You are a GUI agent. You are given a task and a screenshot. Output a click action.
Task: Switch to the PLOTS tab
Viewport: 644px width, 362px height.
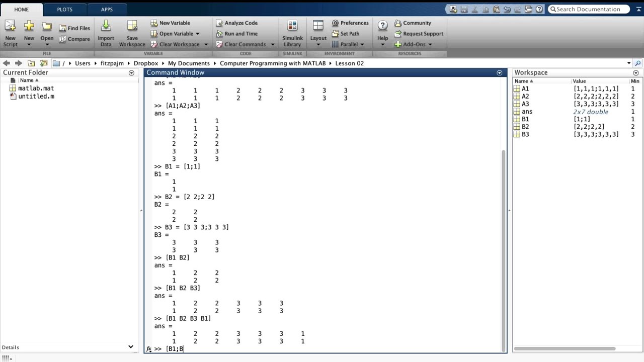point(64,10)
